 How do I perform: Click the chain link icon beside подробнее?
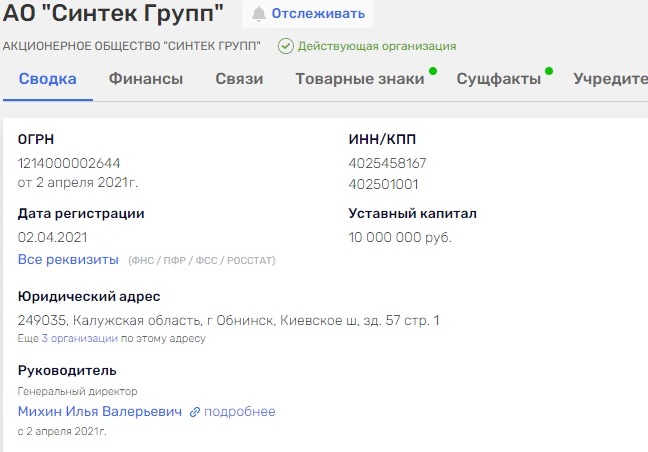(x=195, y=412)
